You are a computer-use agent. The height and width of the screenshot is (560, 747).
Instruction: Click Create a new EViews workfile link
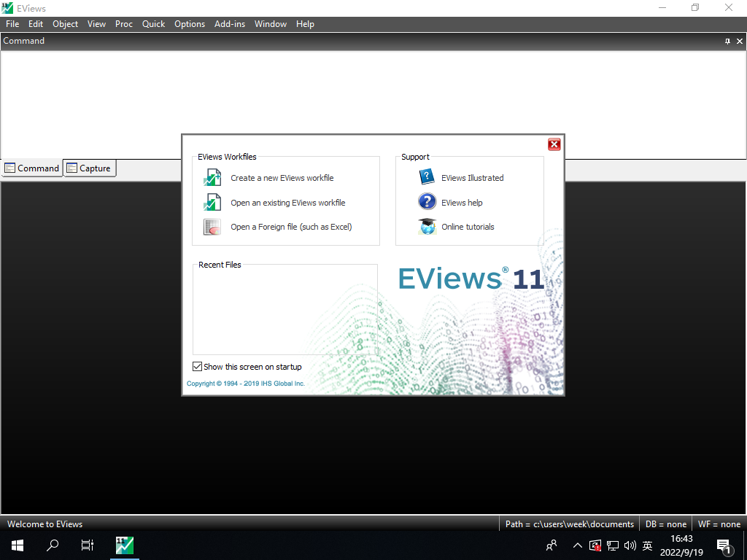tap(282, 178)
